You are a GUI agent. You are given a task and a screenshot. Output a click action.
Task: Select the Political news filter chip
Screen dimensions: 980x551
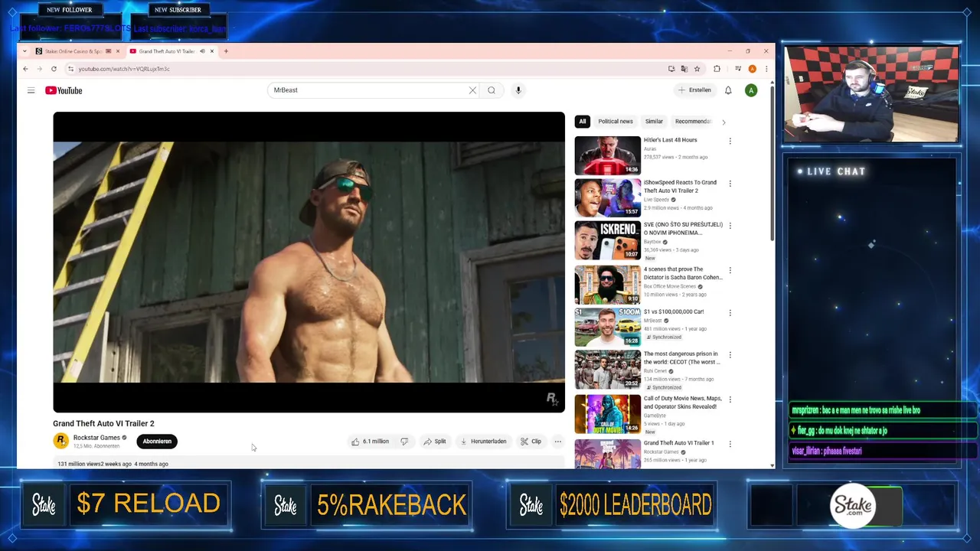616,122
